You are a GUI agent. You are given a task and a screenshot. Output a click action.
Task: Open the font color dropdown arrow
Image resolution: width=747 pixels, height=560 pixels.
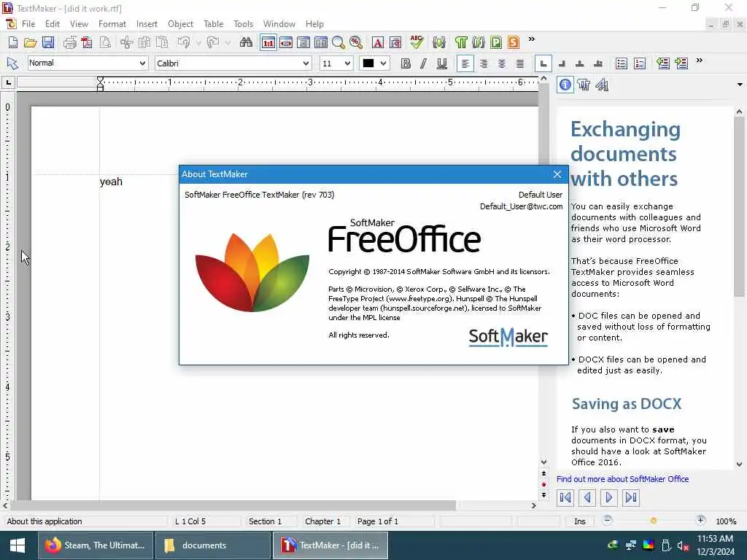pos(383,63)
